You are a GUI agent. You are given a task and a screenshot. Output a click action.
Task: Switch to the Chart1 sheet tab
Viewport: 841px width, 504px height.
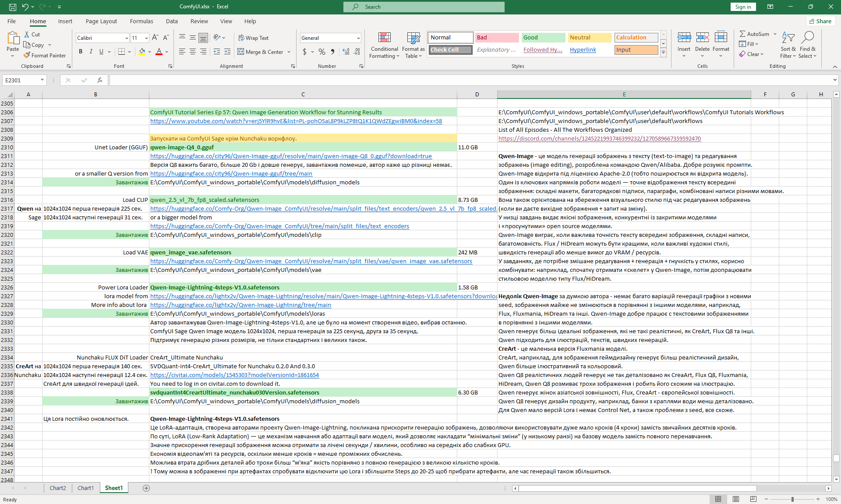[85, 488]
